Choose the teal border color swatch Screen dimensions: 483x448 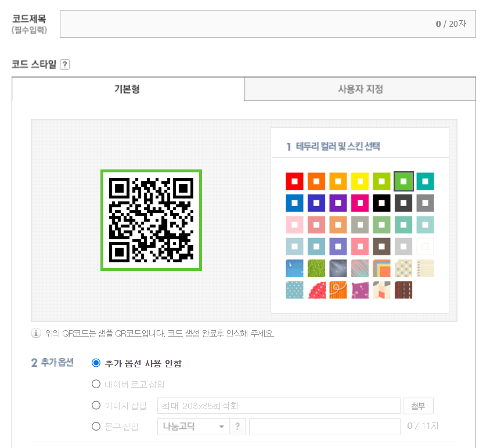pos(425,182)
